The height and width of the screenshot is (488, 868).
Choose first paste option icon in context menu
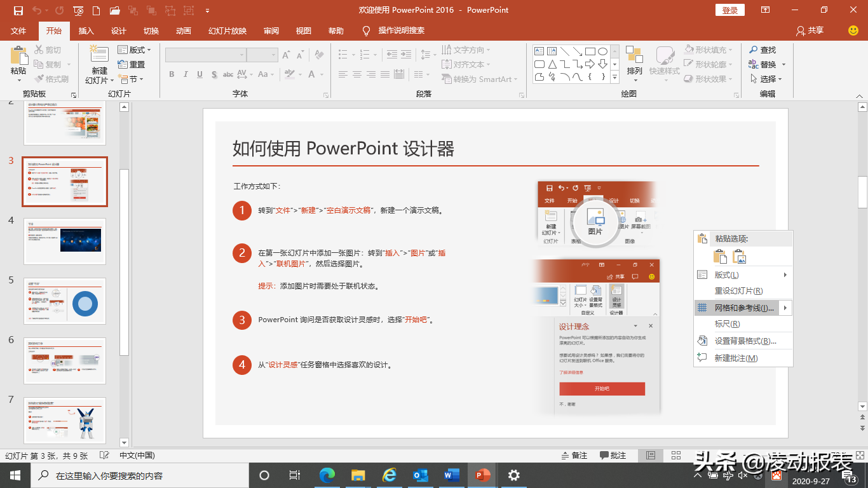click(x=720, y=257)
